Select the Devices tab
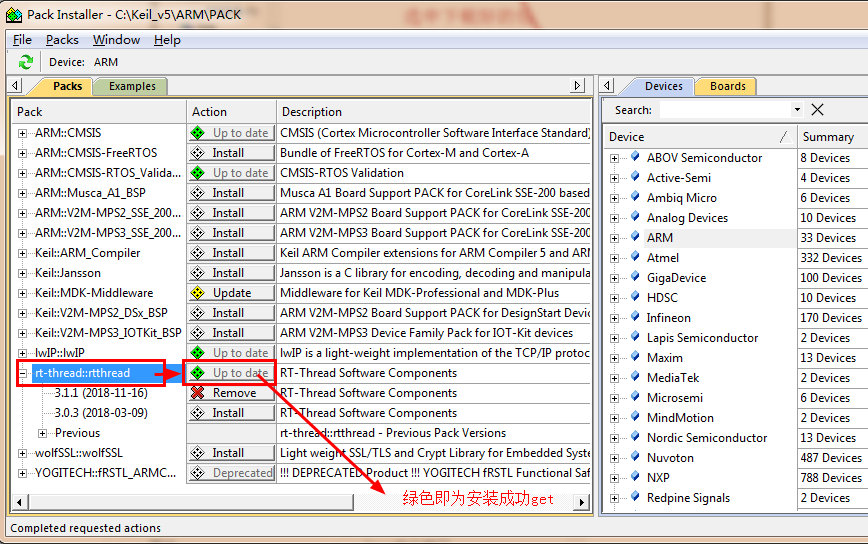The width and height of the screenshot is (868, 544). [x=663, y=86]
